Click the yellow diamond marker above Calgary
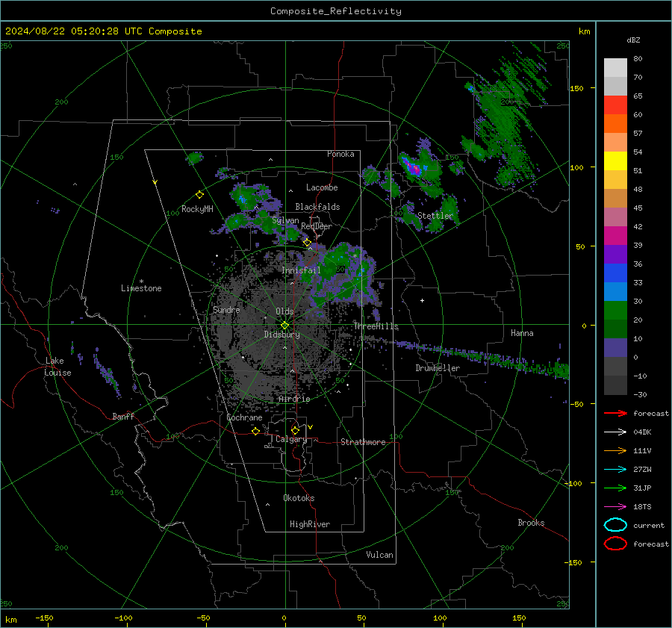 coord(295,430)
